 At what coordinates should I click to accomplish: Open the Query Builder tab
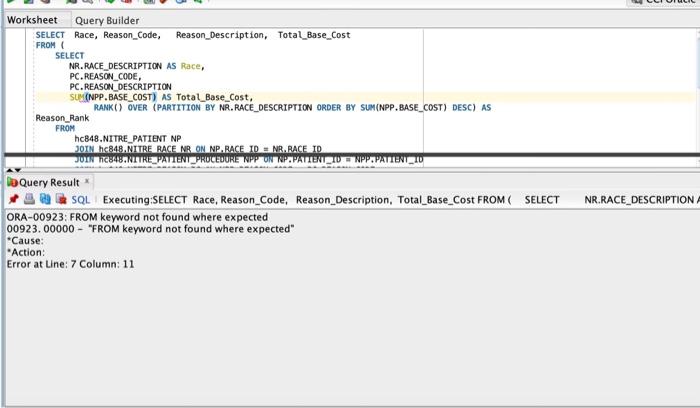coord(107,21)
